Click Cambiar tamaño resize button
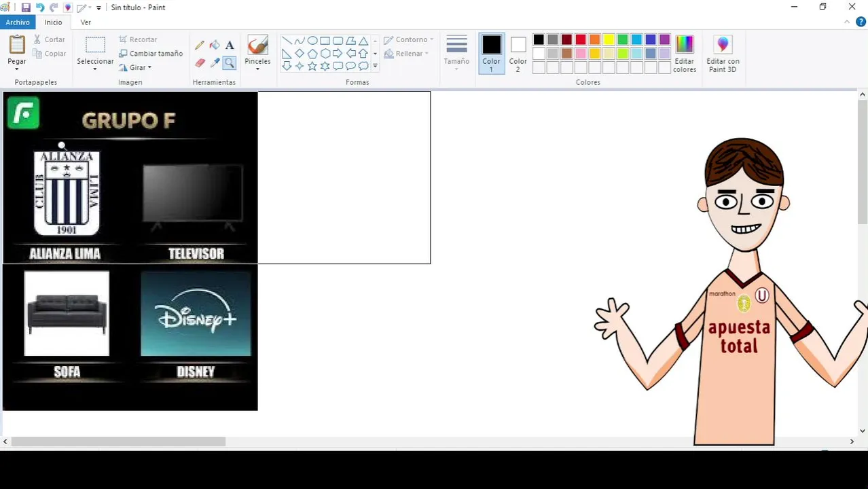 coord(151,54)
